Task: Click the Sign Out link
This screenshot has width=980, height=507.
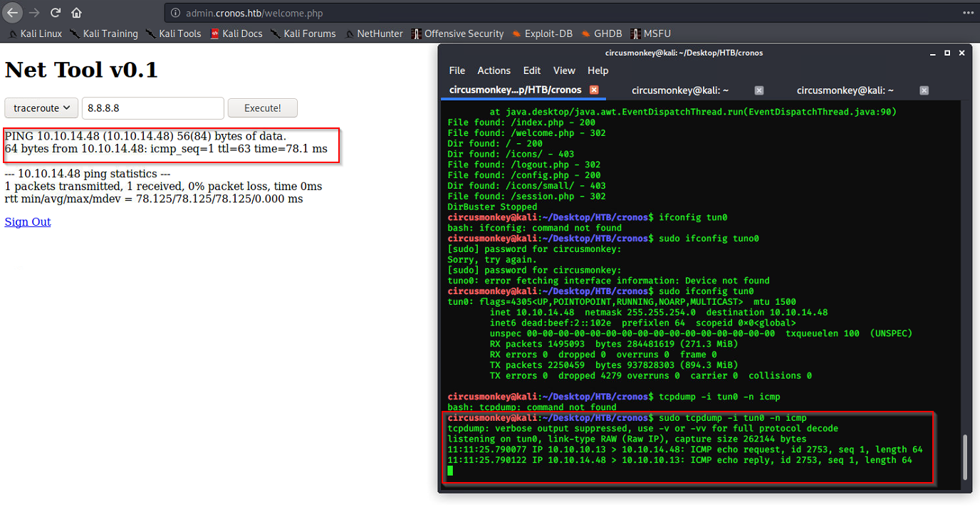Action: 28,221
